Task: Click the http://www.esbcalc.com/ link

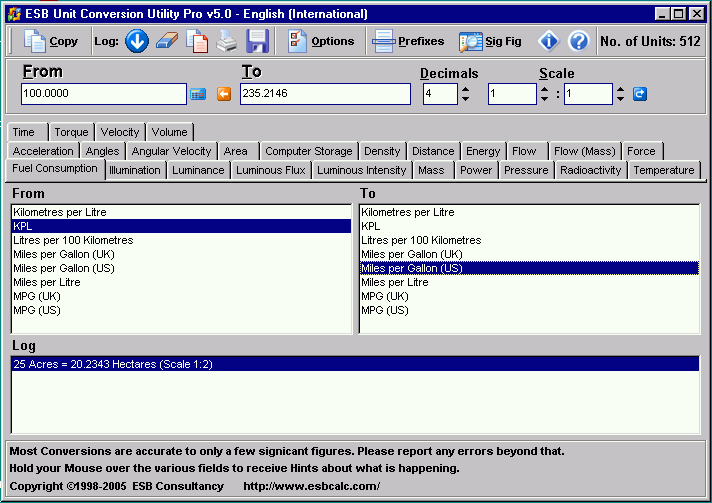Action: (x=312, y=486)
